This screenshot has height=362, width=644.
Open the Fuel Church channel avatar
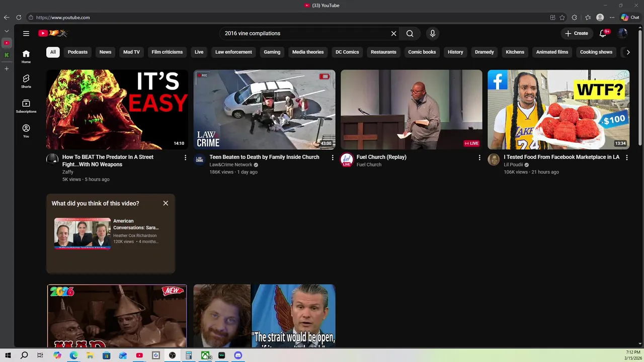pyautogui.click(x=347, y=160)
